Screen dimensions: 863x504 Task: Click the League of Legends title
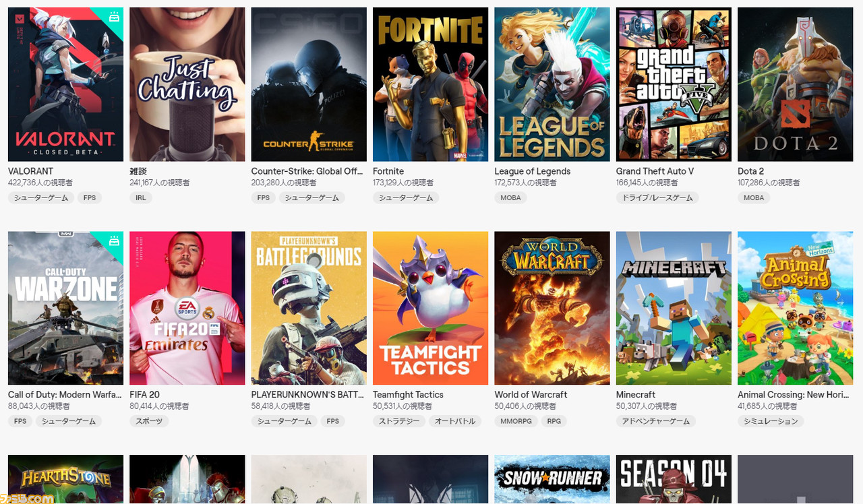click(533, 171)
